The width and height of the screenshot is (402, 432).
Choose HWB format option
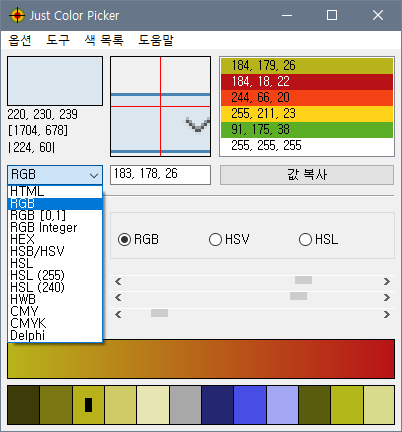pyautogui.click(x=55, y=300)
